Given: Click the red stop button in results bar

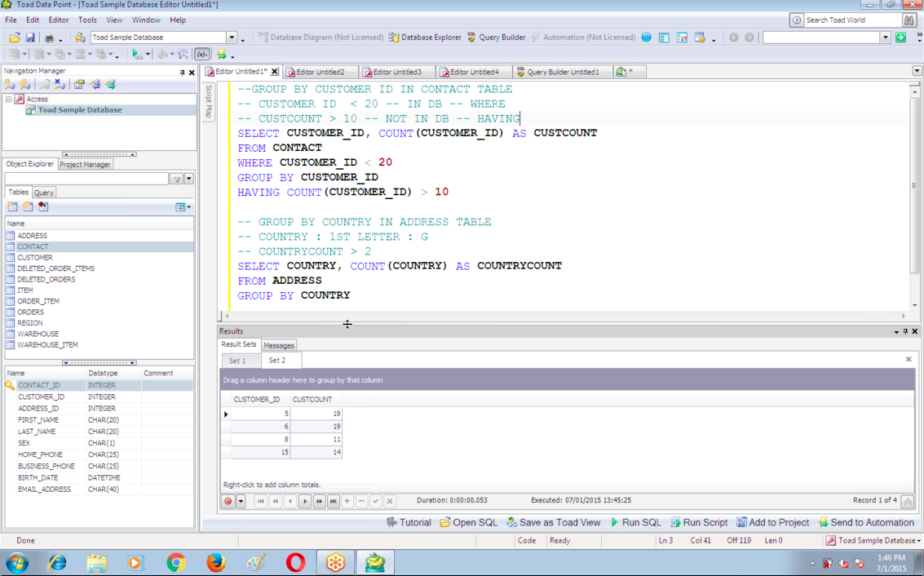Looking at the screenshot, I should (x=228, y=501).
